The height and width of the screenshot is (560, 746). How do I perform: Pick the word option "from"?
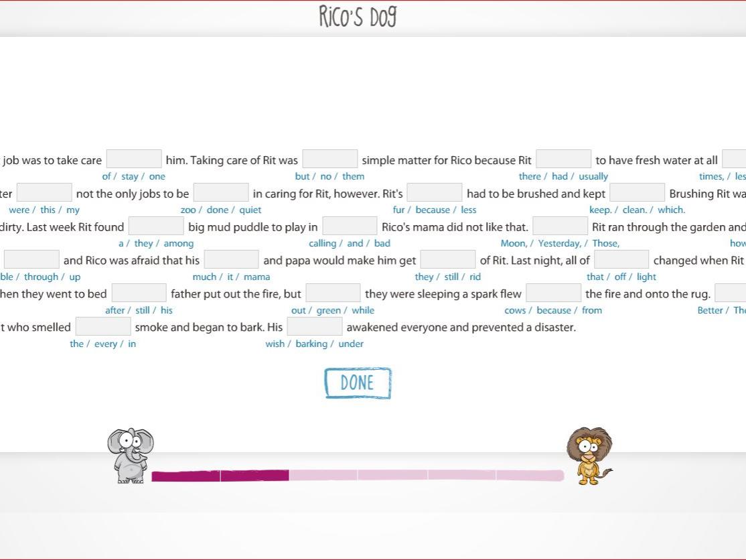click(x=592, y=310)
